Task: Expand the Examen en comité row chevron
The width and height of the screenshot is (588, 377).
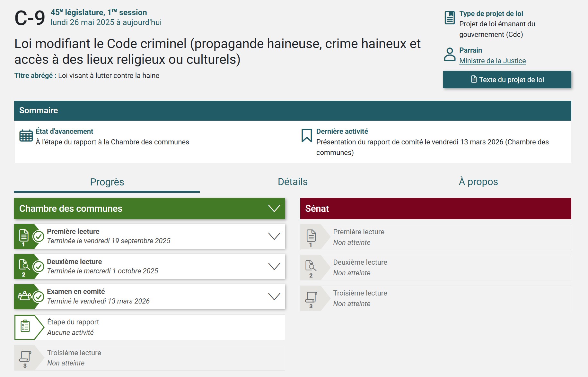Action: tap(274, 297)
